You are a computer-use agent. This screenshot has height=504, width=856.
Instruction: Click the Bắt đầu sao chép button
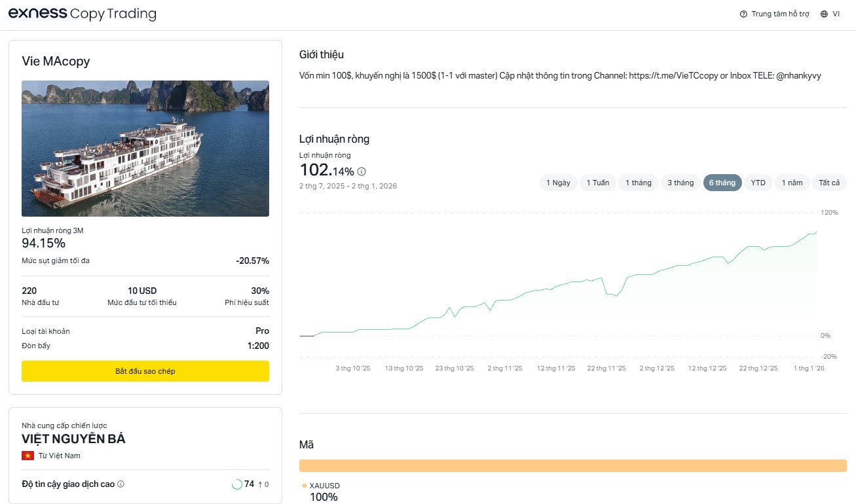coord(145,371)
